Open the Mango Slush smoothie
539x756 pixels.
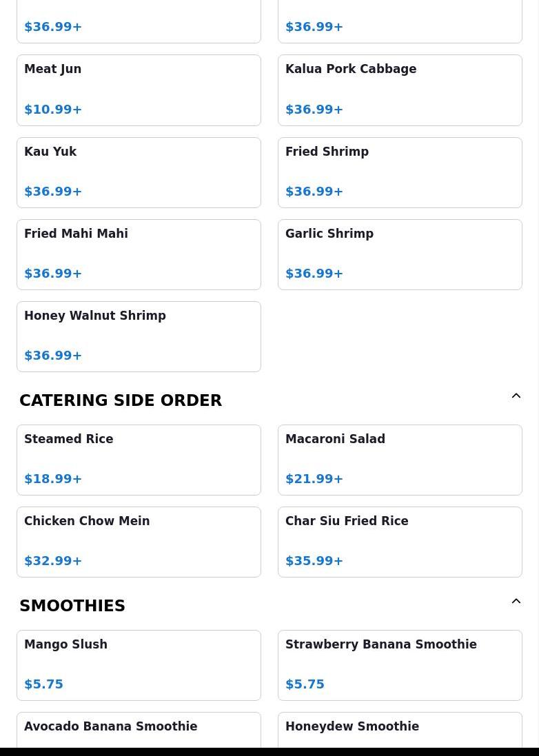pos(139,665)
